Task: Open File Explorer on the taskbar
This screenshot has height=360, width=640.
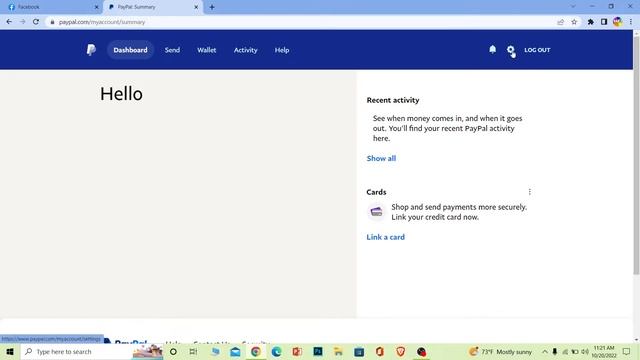Action: (338, 351)
